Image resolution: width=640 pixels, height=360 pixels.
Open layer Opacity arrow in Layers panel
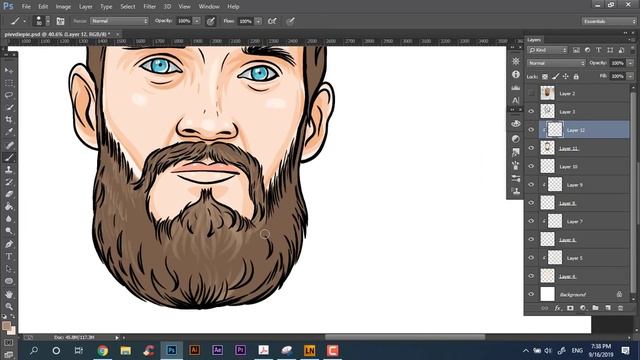[630, 63]
